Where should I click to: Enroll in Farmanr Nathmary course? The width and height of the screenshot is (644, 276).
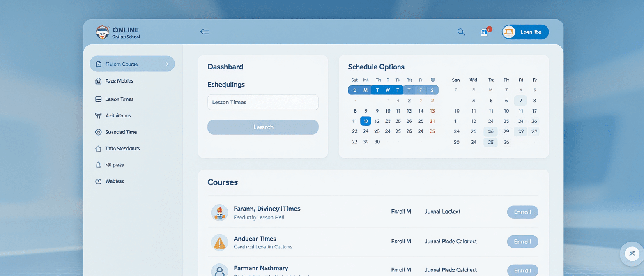click(x=523, y=270)
